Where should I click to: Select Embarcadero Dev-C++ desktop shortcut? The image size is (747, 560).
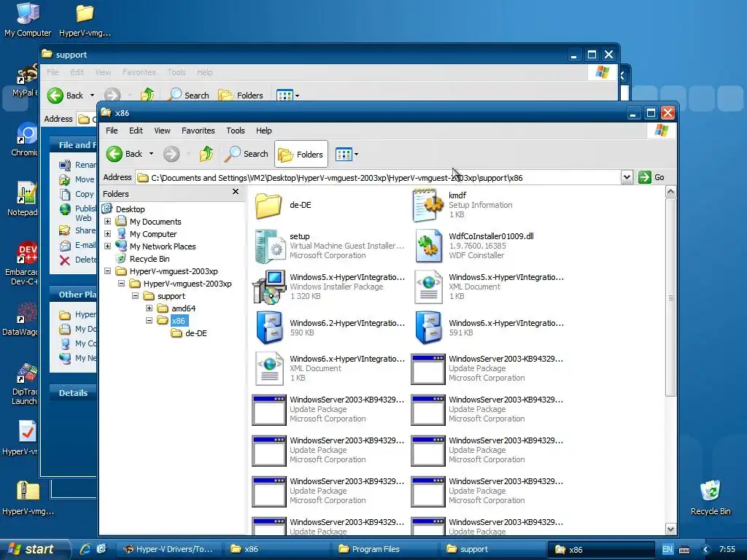point(23,263)
